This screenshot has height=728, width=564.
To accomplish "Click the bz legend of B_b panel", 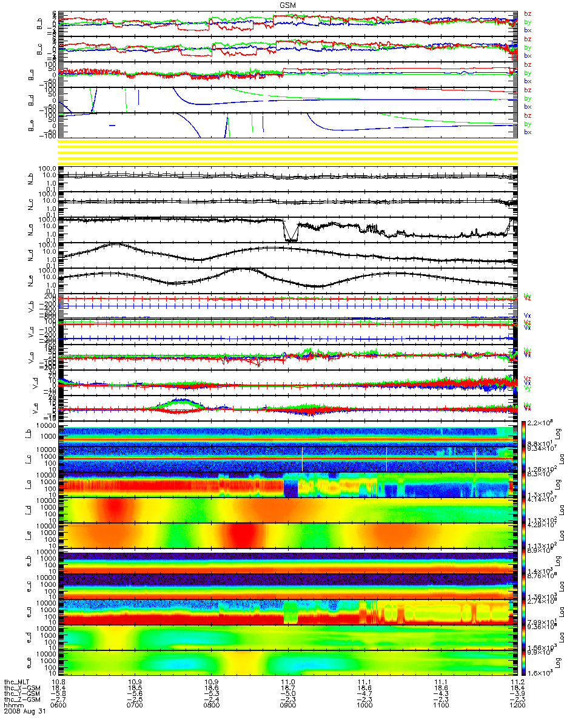I will 528,13.
